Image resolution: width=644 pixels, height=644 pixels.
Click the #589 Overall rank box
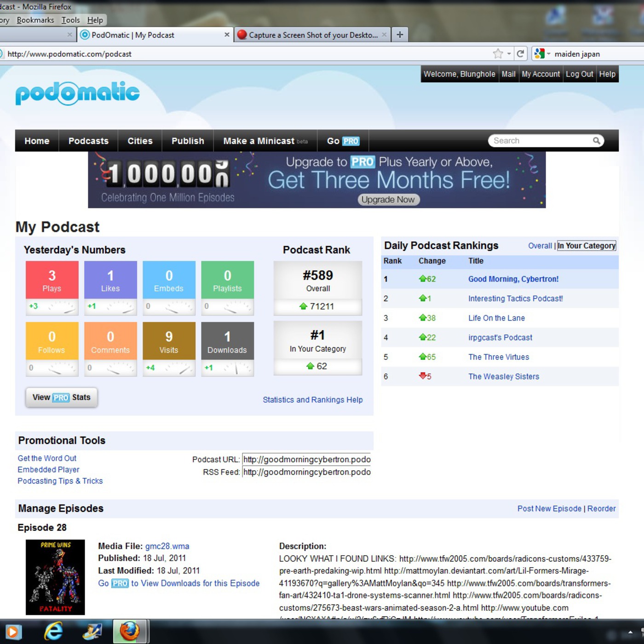tap(318, 288)
